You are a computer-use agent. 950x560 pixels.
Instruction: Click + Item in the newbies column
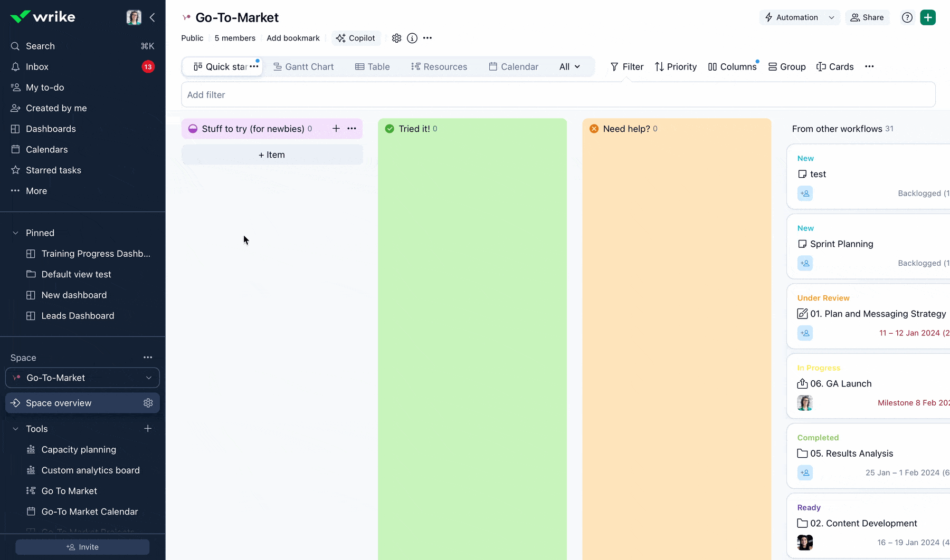pos(271,155)
